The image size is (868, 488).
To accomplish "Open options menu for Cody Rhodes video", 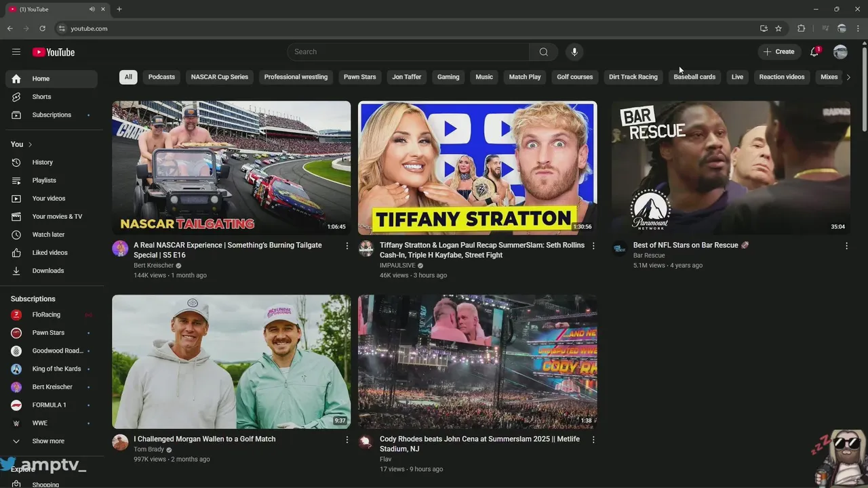I will click(x=593, y=440).
